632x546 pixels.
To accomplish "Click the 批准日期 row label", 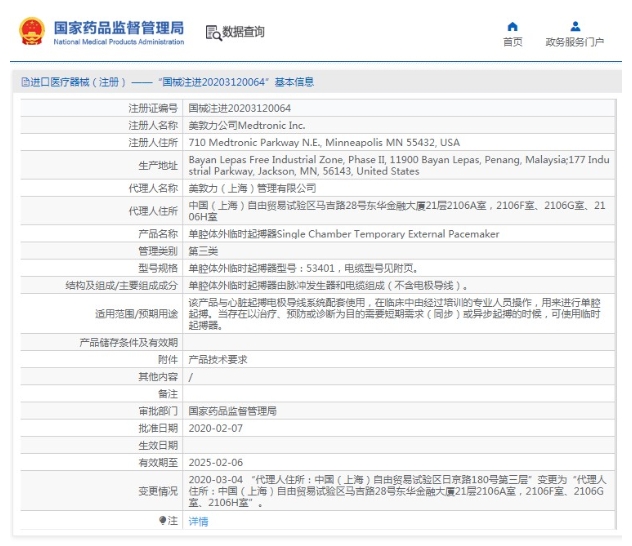I will tap(158, 428).
